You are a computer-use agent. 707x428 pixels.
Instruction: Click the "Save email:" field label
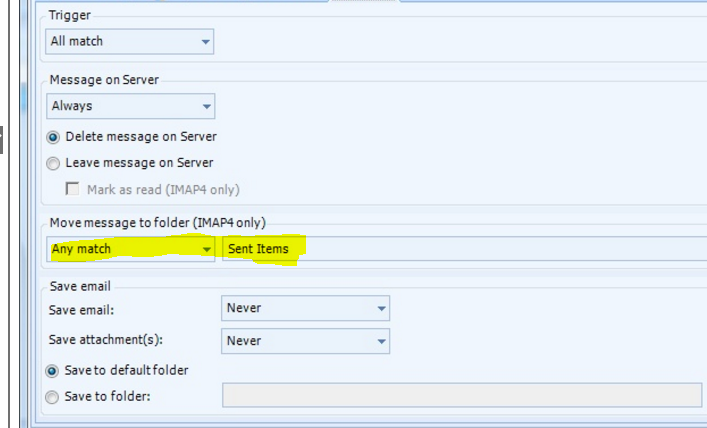click(81, 309)
